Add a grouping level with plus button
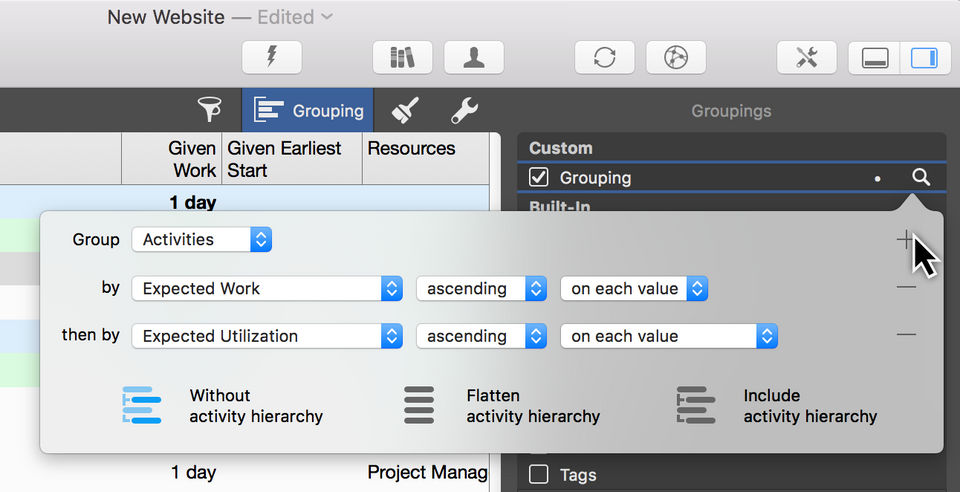960x492 pixels. [x=905, y=240]
